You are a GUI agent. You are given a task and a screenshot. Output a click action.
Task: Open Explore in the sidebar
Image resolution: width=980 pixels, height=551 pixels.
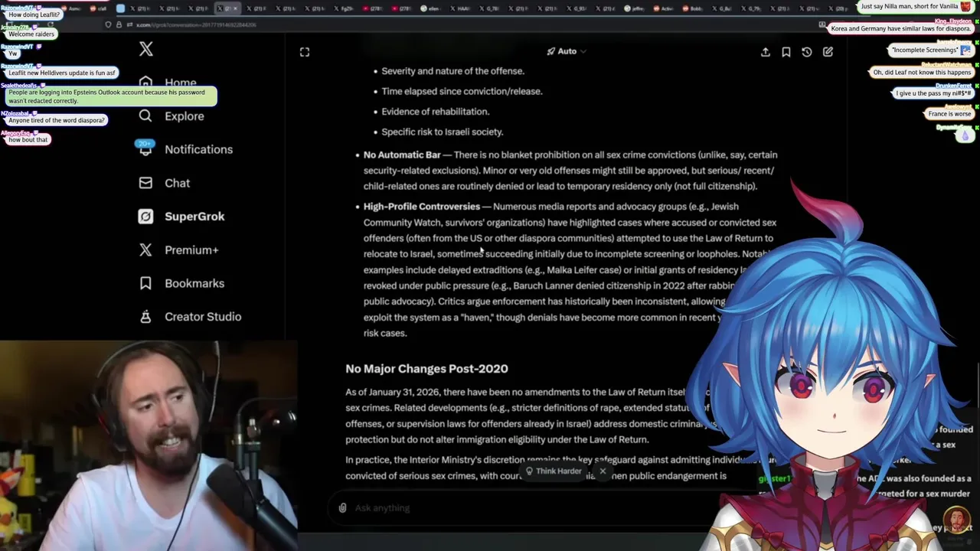185,116
